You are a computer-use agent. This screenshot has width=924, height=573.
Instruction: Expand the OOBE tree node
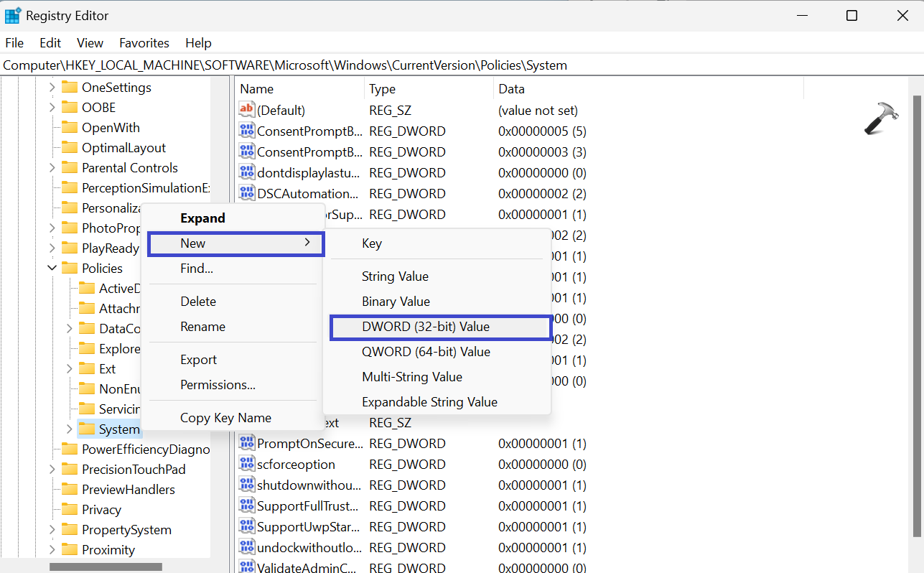pos(52,108)
